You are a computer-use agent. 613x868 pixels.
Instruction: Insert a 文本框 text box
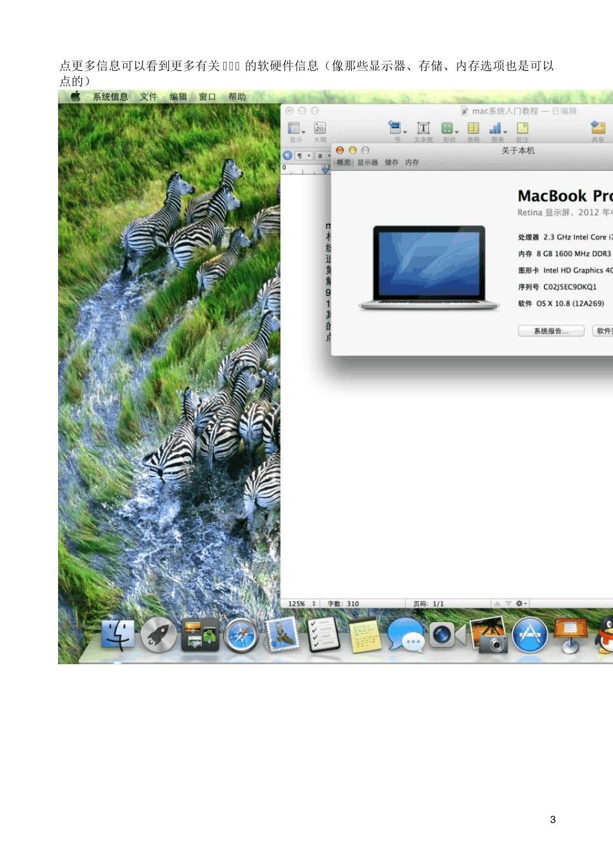click(x=423, y=129)
